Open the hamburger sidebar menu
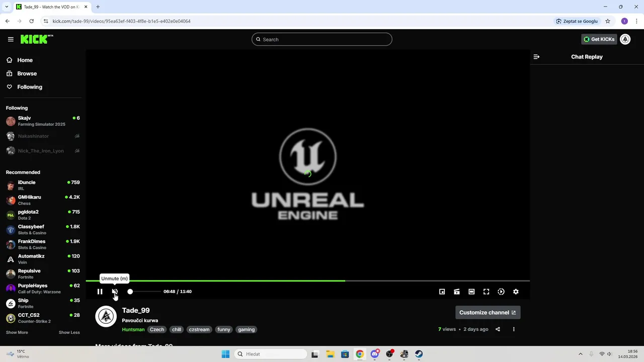This screenshot has height=362, width=644. [11, 39]
